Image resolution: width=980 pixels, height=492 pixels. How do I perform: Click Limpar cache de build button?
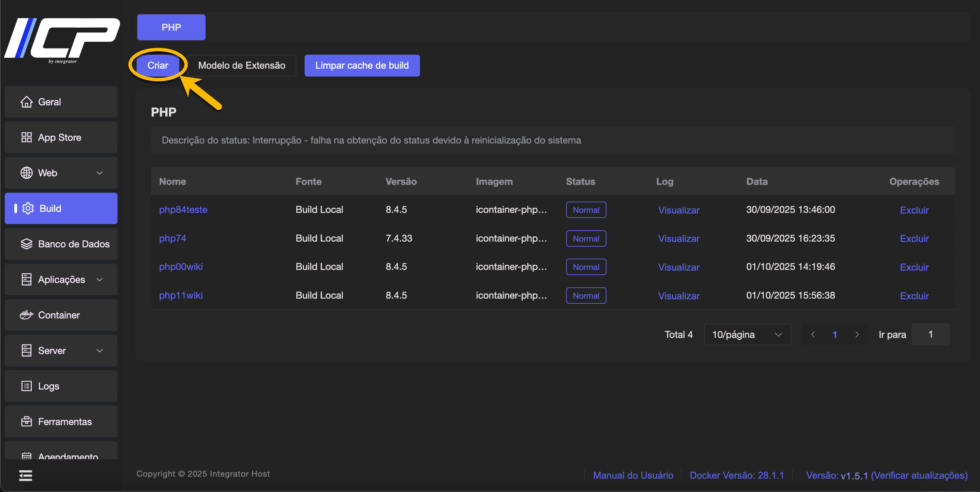pos(362,66)
